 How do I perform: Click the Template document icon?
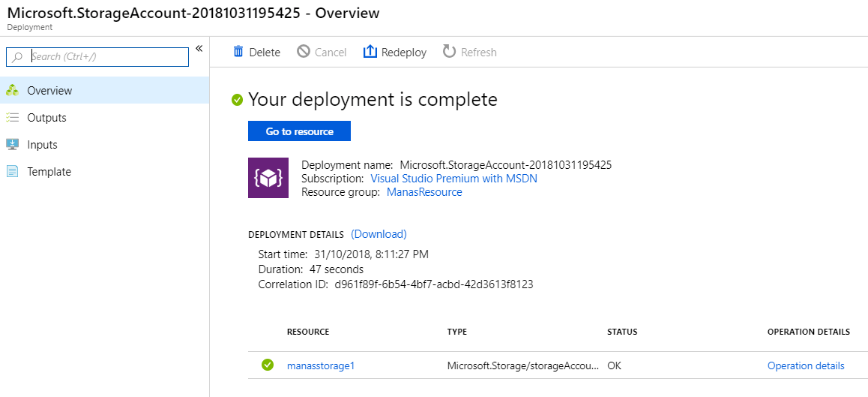pyautogui.click(x=12, y=172)
